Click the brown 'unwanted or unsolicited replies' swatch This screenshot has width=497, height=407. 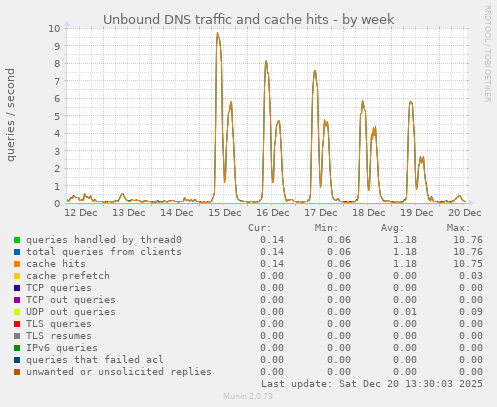coord(17,372)
